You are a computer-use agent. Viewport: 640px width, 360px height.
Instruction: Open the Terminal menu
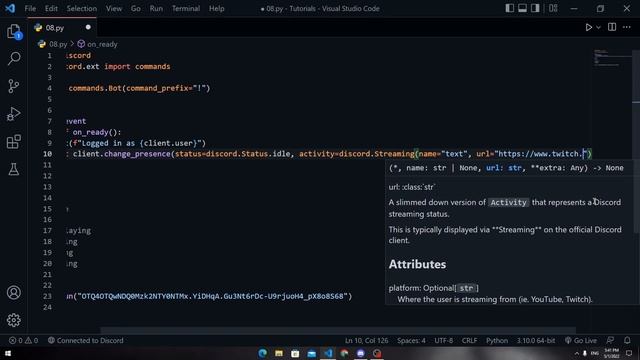[x=186, y=8]
